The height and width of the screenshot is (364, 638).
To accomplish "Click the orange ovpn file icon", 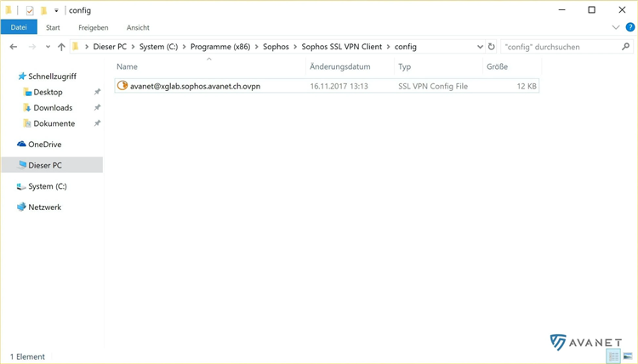I will 122,85.
